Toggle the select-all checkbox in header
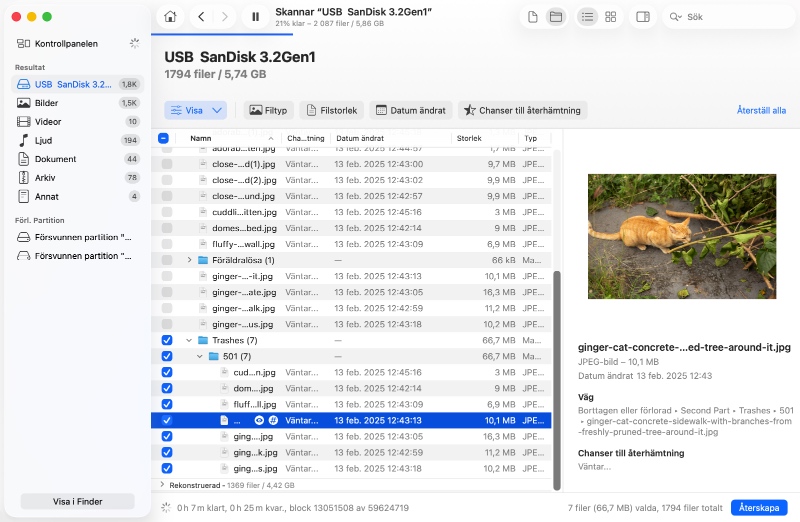The height and width of the screenshot is (522, 800). (x=164, y=138)
